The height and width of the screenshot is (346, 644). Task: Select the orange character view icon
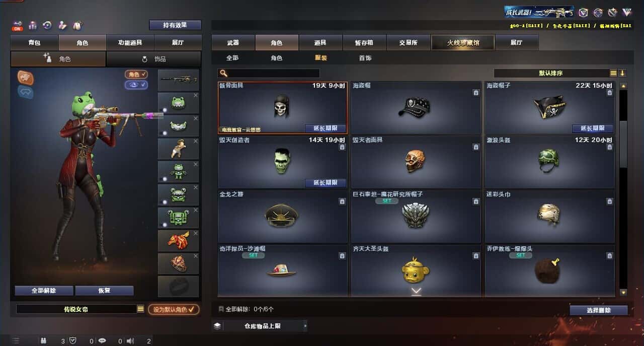(x=25, y=77)
